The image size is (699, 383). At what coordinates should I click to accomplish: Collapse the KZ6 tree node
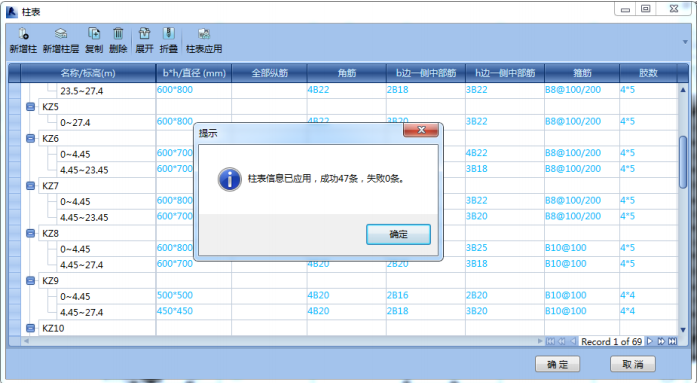pos(30,138)
